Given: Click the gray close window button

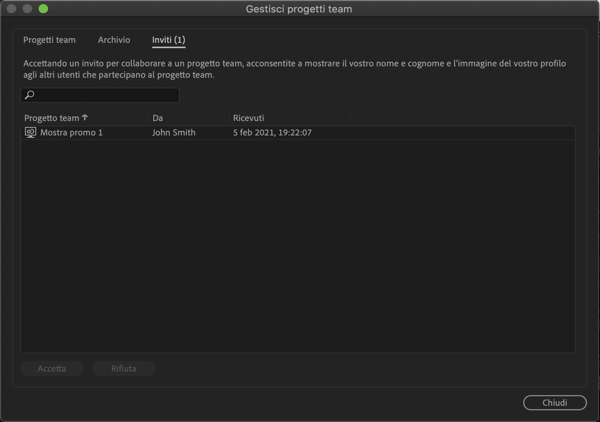Looking at the screenshot, I should (11, 9).
